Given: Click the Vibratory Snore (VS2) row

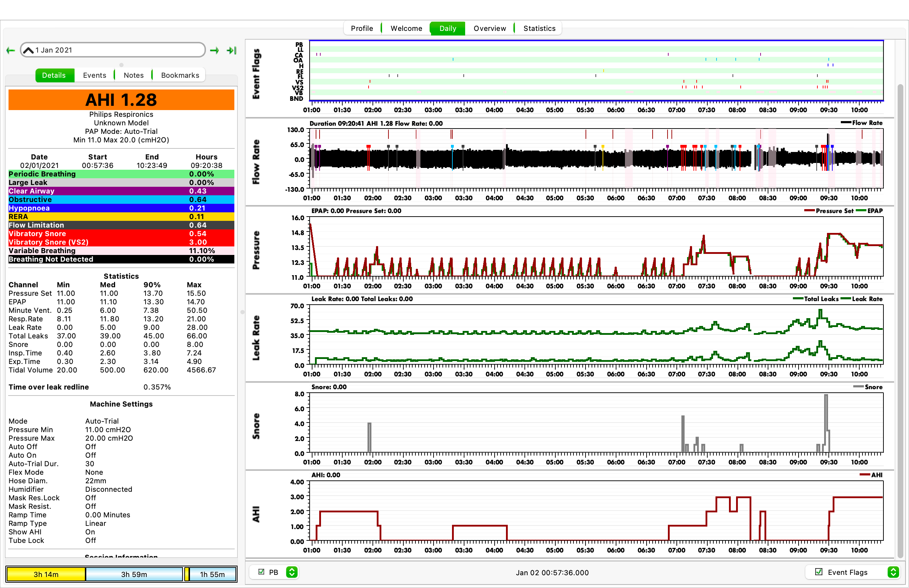Looking at the screenshot, I should pyautogui.click(x=121, y=242).
